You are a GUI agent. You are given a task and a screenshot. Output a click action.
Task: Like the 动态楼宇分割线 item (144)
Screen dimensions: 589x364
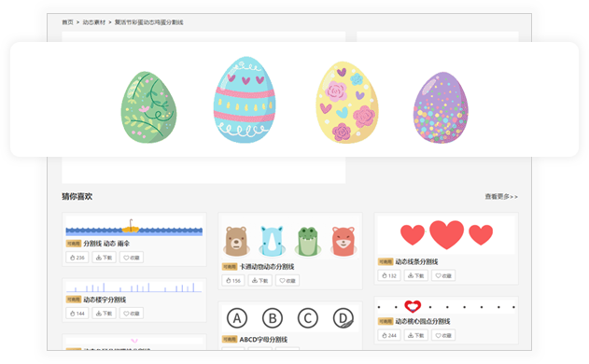[x=77, y=314]
